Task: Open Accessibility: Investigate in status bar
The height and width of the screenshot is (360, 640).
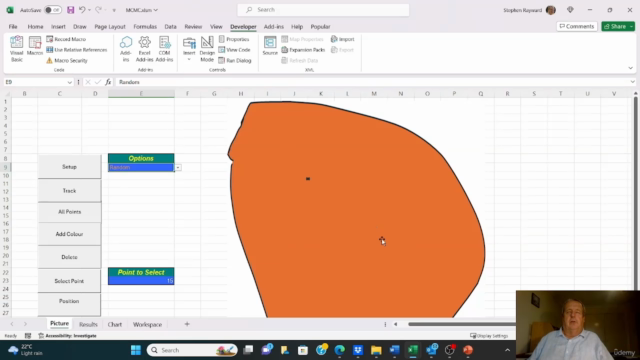Action: coord(68,336)
